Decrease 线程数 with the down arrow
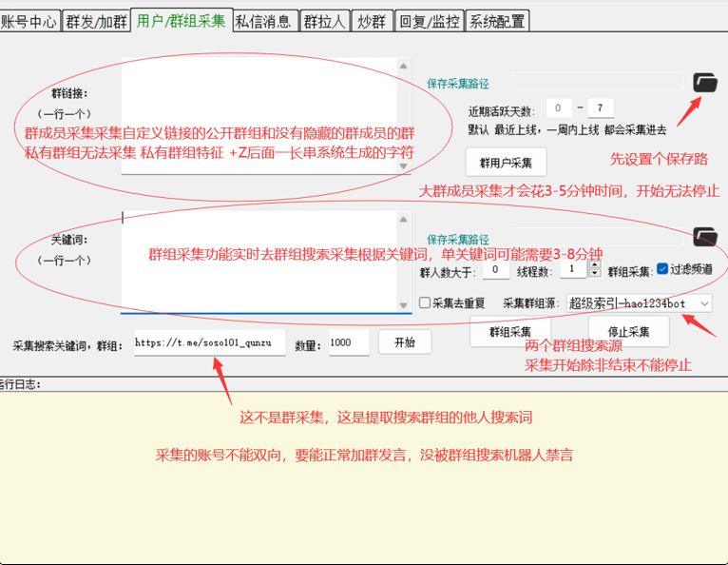 click(x=595, y=274)
